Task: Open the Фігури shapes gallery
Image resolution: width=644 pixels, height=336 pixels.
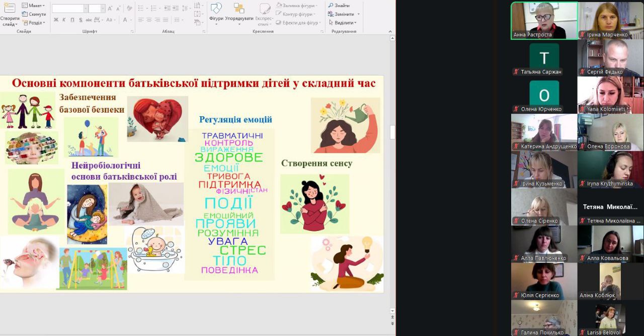Action: 216,12
